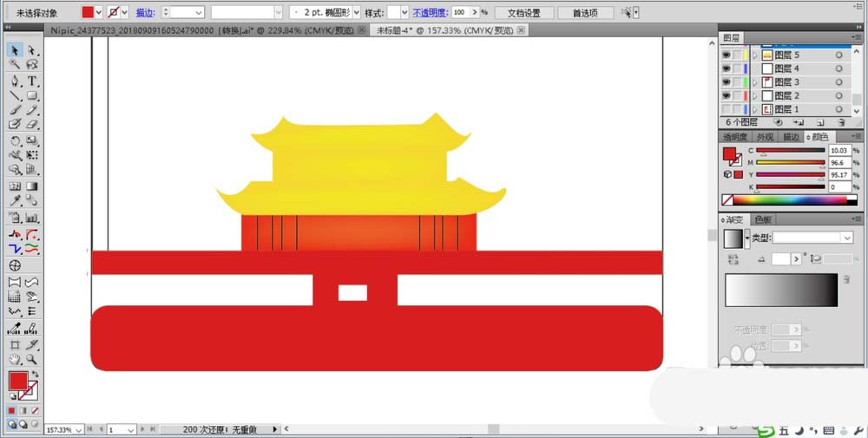The height and width of the screenshot is (438, 868).
Task: Click the create new sublayer icon
Action: pyautogui.click(x=799, y=122)
